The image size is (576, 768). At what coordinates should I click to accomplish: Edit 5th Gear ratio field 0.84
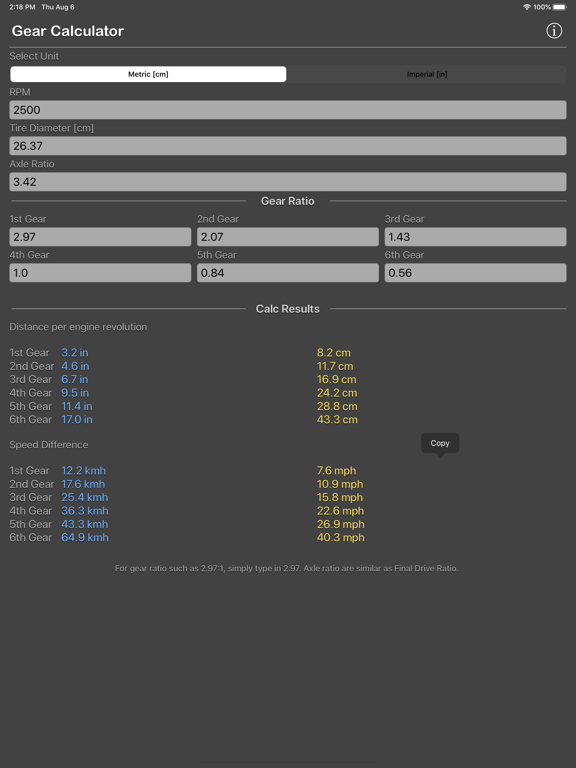288,273
